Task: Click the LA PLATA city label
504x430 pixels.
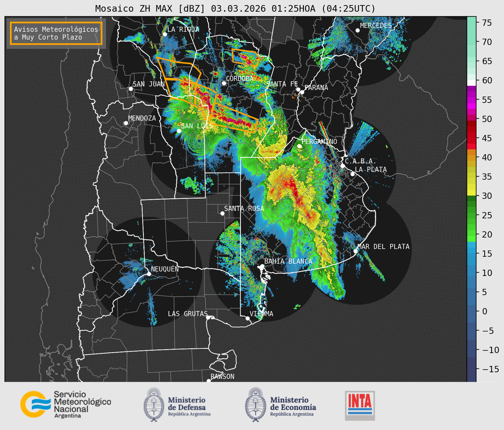Action: click(x=371, y=170)
